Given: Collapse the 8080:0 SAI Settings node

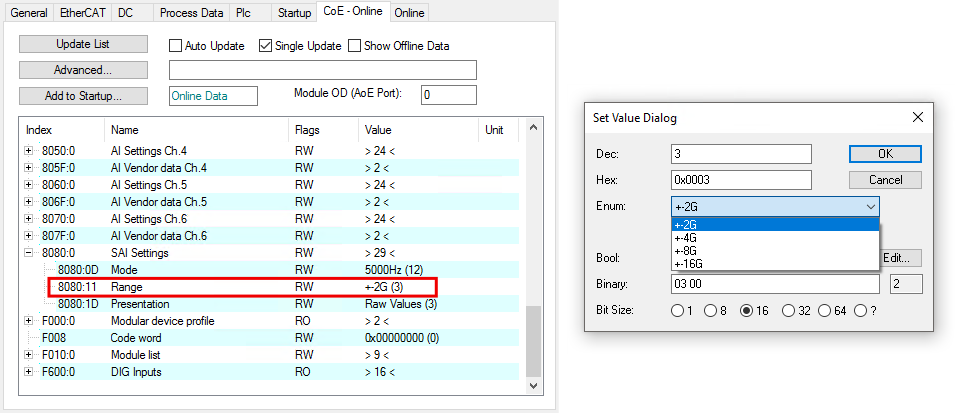Looking at the screenshot, I should pyautogui.click(x=29, y=252).
